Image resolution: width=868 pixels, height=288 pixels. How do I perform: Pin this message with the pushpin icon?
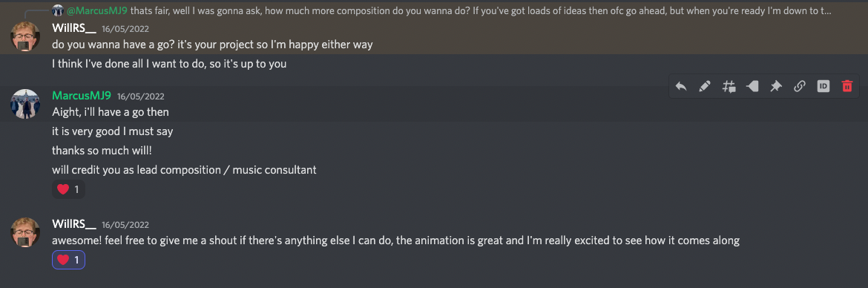coord(776,86)
